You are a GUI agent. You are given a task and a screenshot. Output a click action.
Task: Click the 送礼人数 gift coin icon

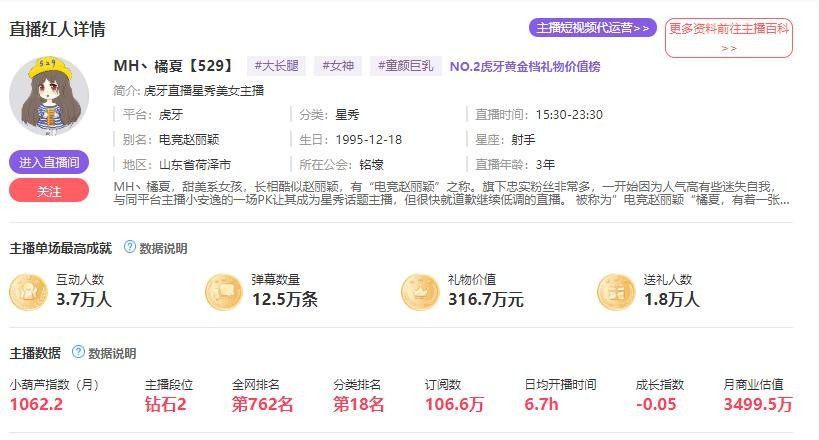616,291
